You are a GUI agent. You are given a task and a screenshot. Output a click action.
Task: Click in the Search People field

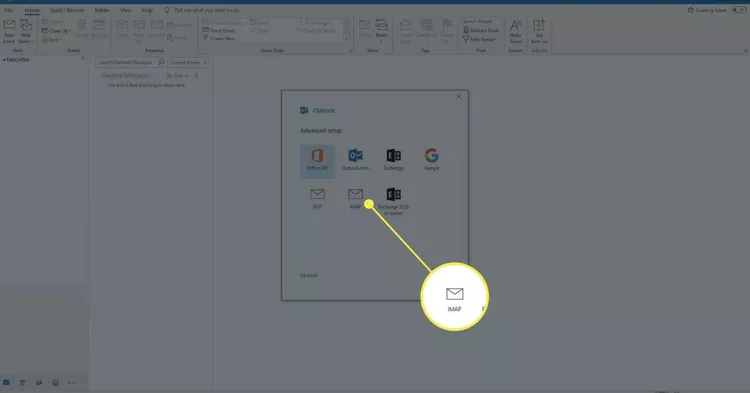coord(481,22)
